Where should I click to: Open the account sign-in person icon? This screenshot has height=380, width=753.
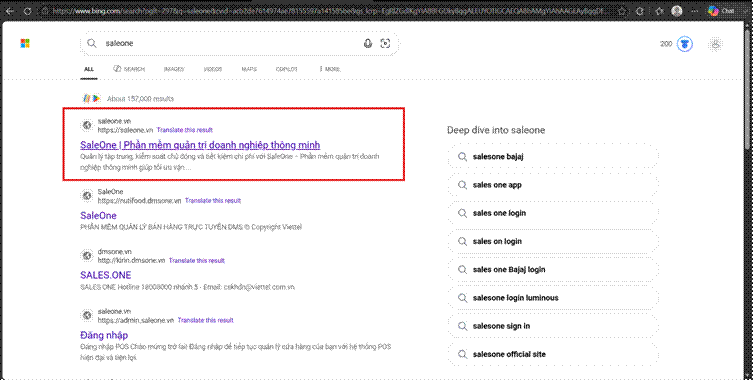pyautogui.click(x=716, y=44)
